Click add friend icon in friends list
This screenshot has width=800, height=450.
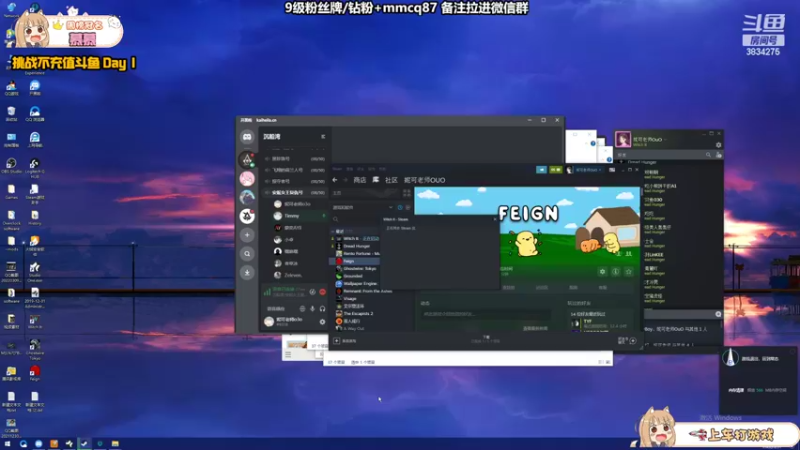point(719,155)
